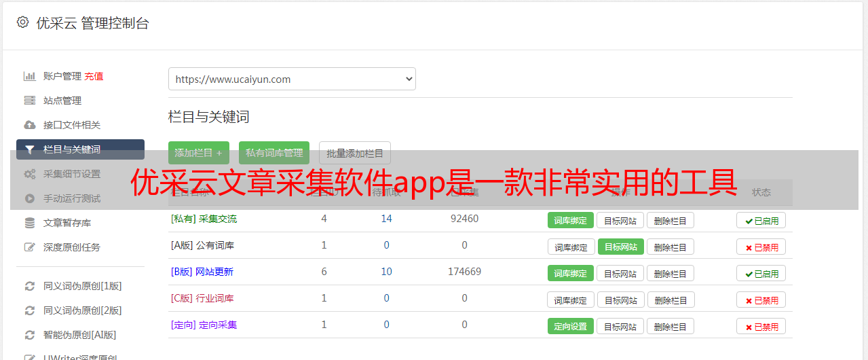Click the 栏目与关键词 page heading
This screenshot has width=868, height=360.
click(209, 117)
